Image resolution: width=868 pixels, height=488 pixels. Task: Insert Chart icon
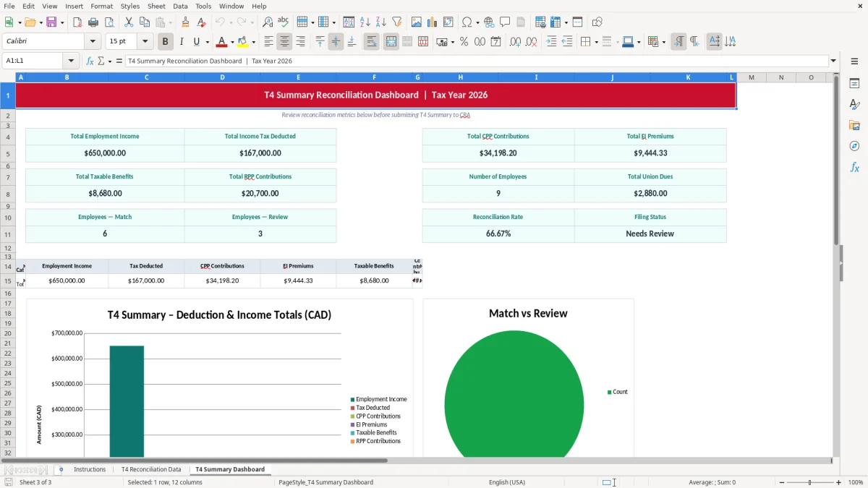[433, 22]
